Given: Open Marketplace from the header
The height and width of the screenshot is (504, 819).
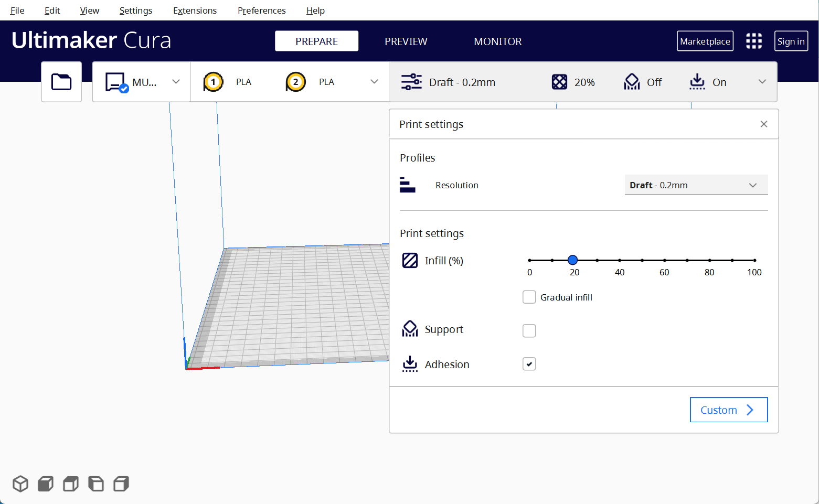Looking at the screenshot, I should 705,41.
